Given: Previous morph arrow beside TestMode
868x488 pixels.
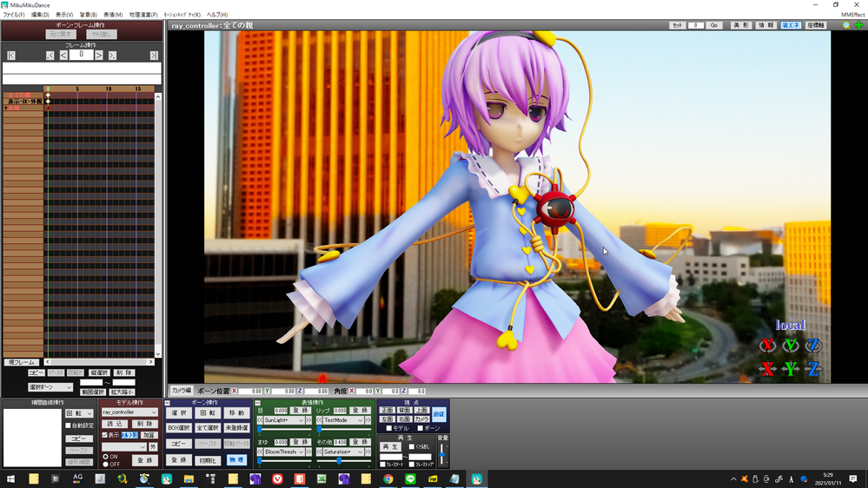Looking at the screenshot, I should point(320,420).
